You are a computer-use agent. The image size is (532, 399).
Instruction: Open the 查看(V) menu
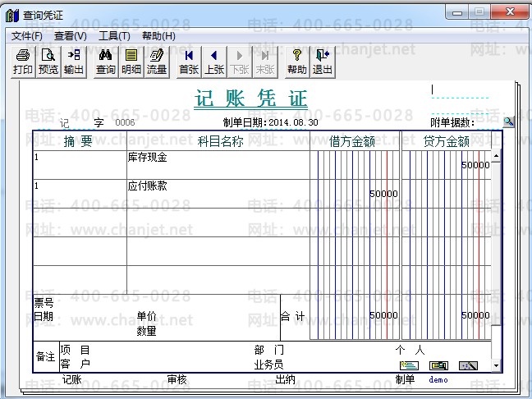[70, 36]
